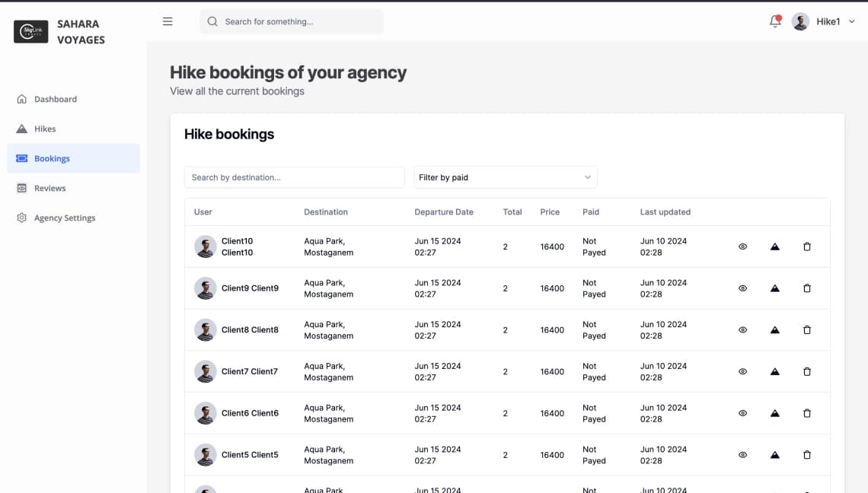The image size is (868, 493).
Task: Click the Destination column header
Action: [326, 212]
